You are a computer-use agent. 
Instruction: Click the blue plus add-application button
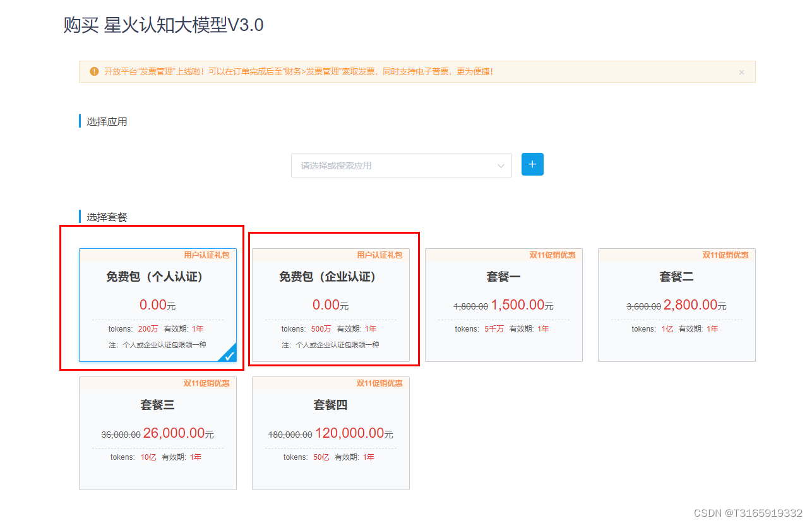[532, 164]
